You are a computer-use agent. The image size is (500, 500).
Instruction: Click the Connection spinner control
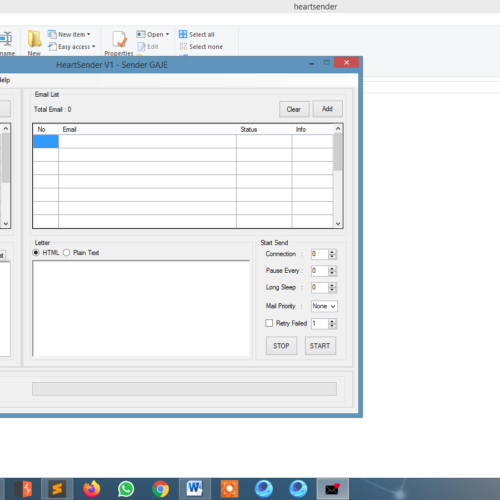coord(332,254)
